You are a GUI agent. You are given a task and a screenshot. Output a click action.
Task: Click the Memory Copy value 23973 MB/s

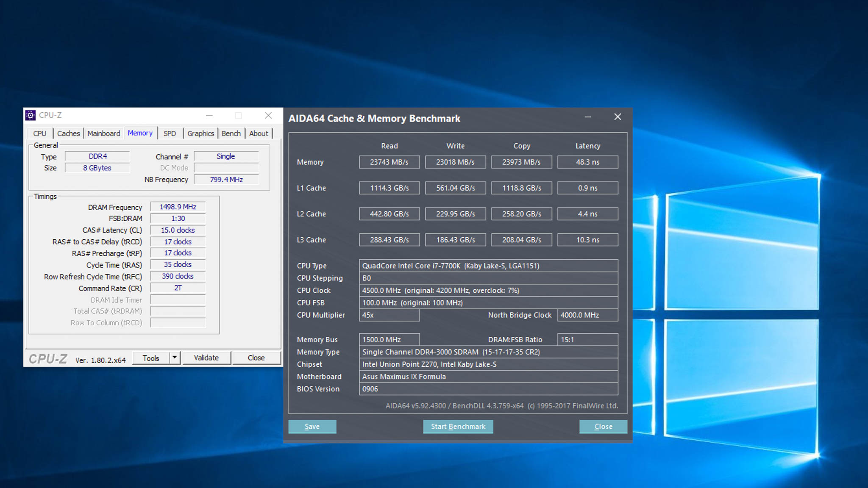(x=522, y=162)
